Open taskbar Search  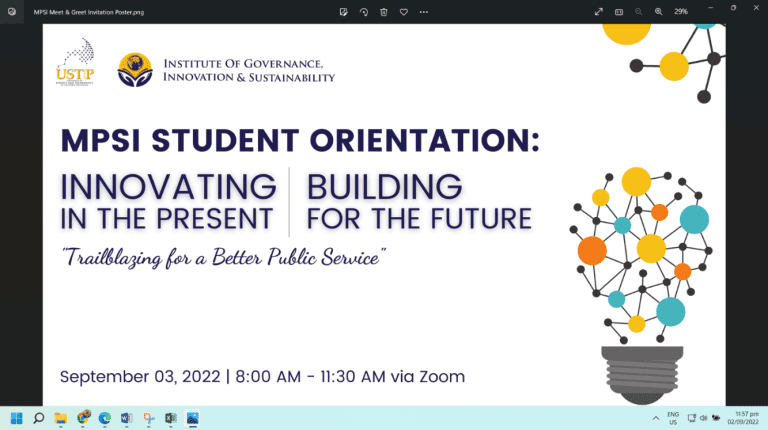[x=38, y=417]
